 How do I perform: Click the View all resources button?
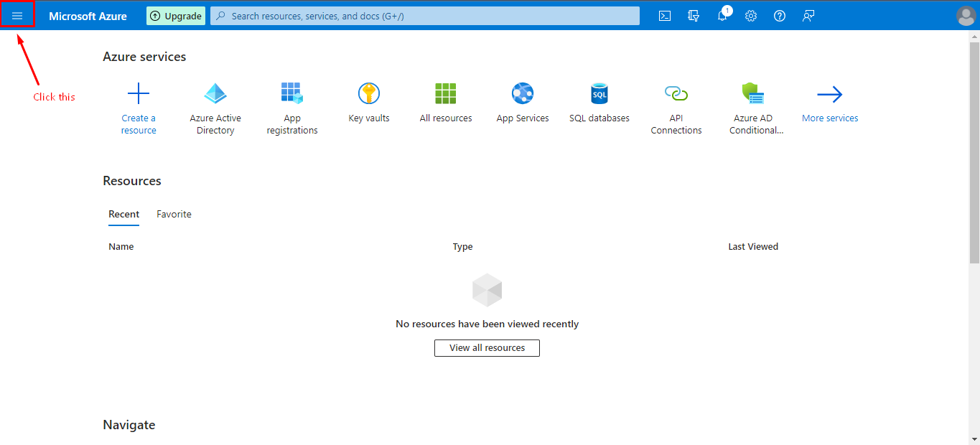pyautogui.click(x=487, y=347)
